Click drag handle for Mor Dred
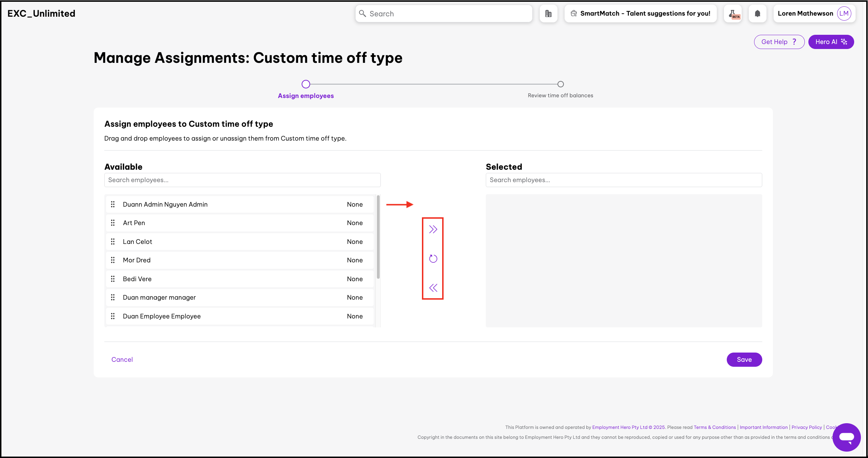The width and height of the screenshot is (868, 458). (113, 260)
